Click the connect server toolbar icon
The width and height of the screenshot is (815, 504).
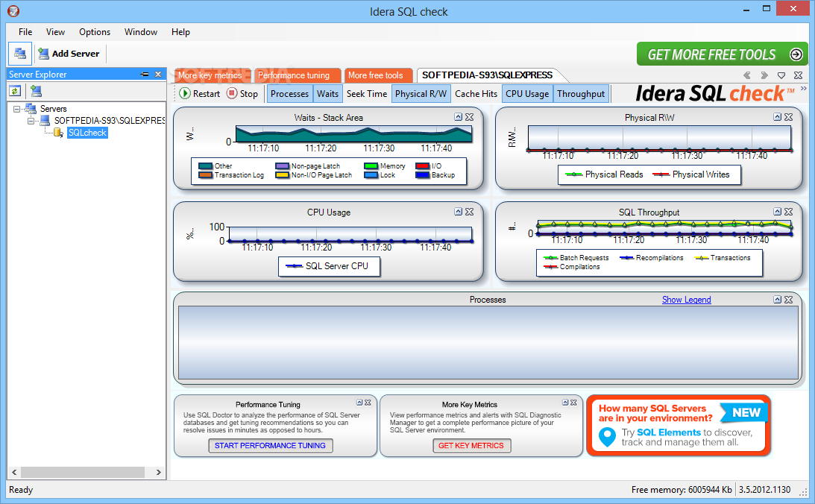pos(20,54)
